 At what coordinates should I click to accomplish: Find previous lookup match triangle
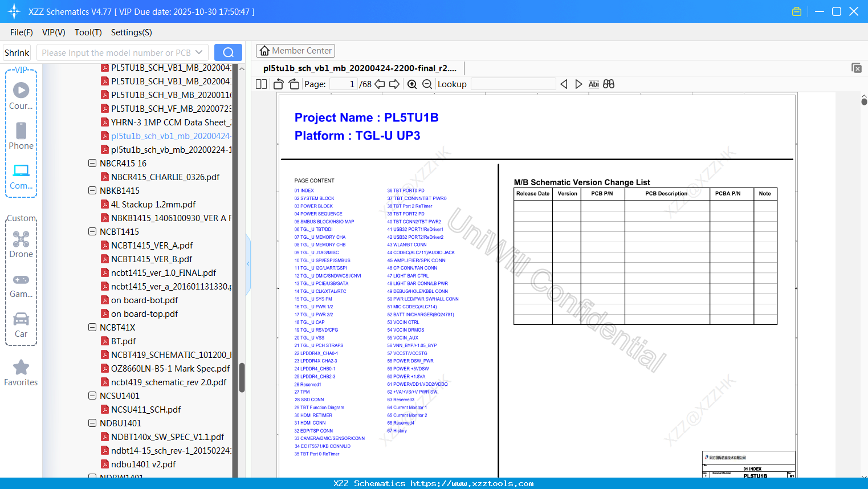pyautogui.click(x=564, y=84)
